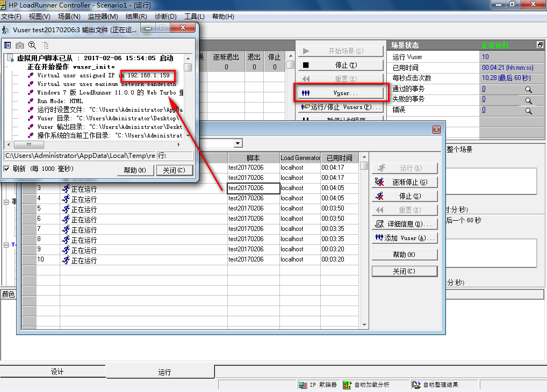
Task: Click Help button in Vuser output window
Action: tap(135, 170)
